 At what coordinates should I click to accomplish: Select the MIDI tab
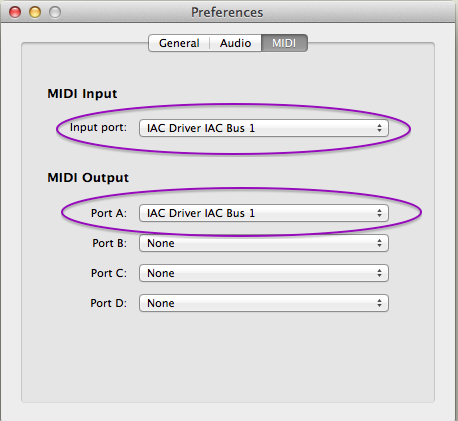(x=284, y=43)
